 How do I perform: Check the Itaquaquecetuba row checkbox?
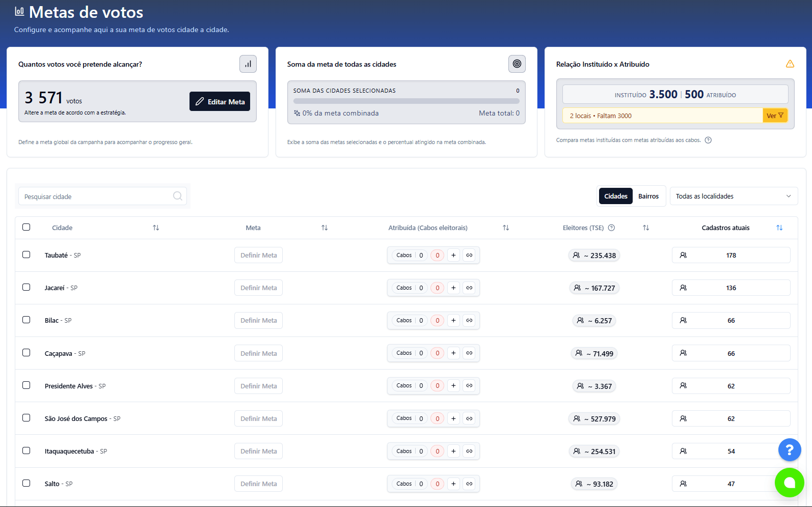(26, 450)
